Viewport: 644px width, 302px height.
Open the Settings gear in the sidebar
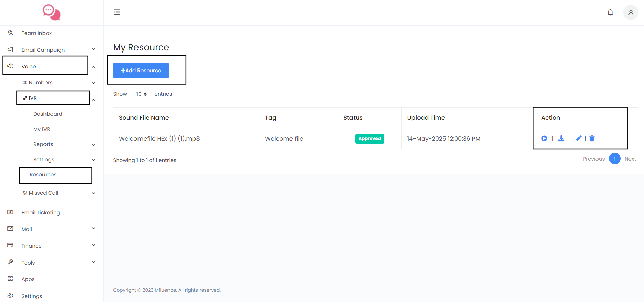(31, 296)
